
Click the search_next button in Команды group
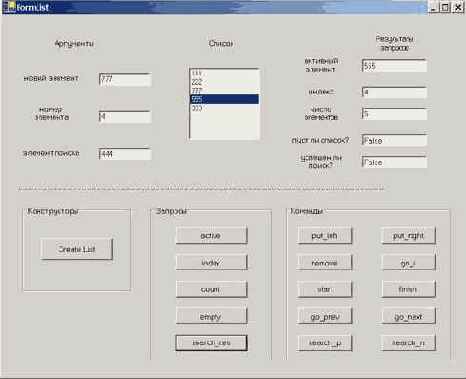click(x=408, y=343)
